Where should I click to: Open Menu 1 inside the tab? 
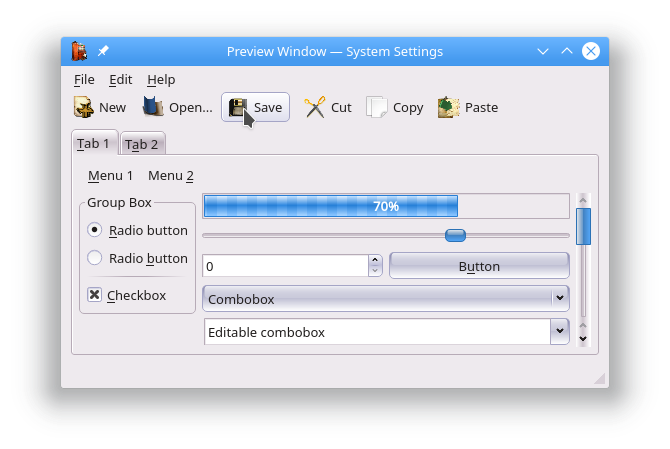pos(110,176)
